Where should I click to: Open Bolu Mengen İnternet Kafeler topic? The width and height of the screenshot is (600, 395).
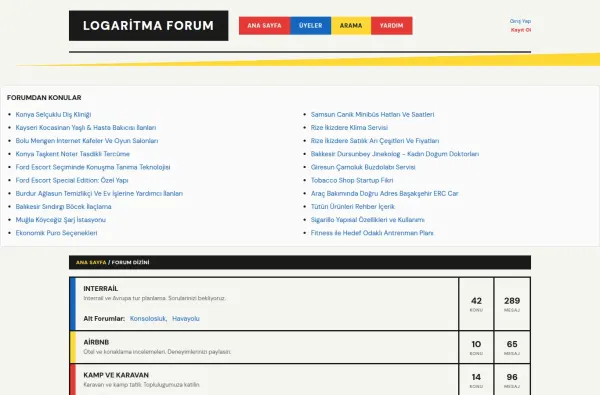point(87,141)
